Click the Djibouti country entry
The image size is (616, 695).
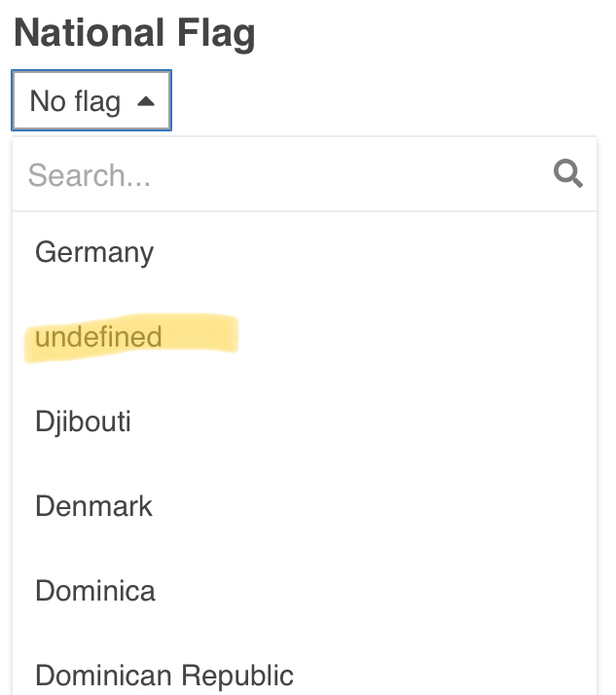click(83, 421)
